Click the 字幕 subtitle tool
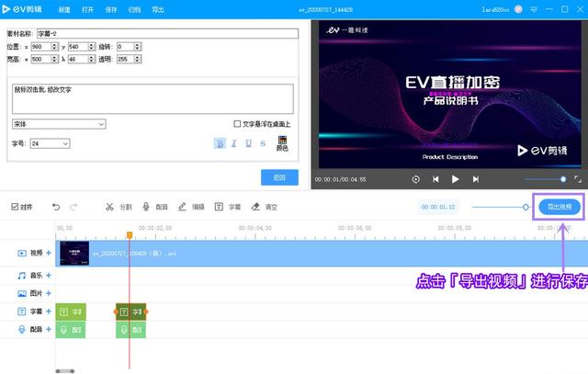 (228, 207)
